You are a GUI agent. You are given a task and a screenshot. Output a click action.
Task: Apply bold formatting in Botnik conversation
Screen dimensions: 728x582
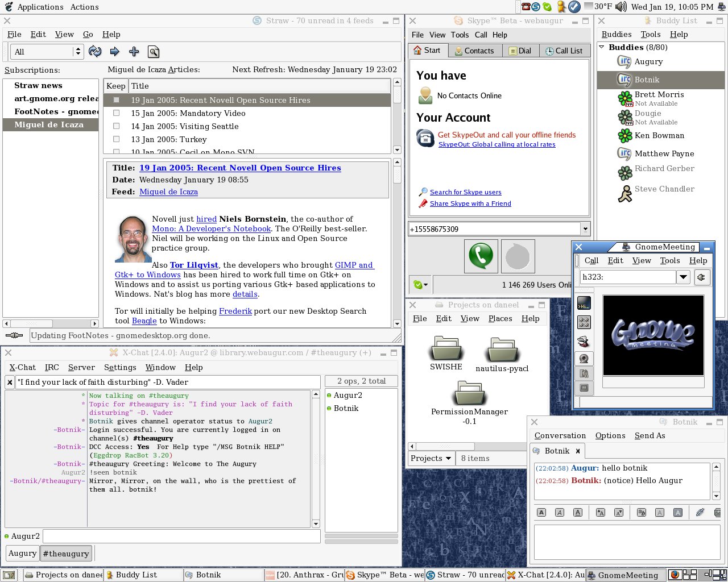[541, 512]
